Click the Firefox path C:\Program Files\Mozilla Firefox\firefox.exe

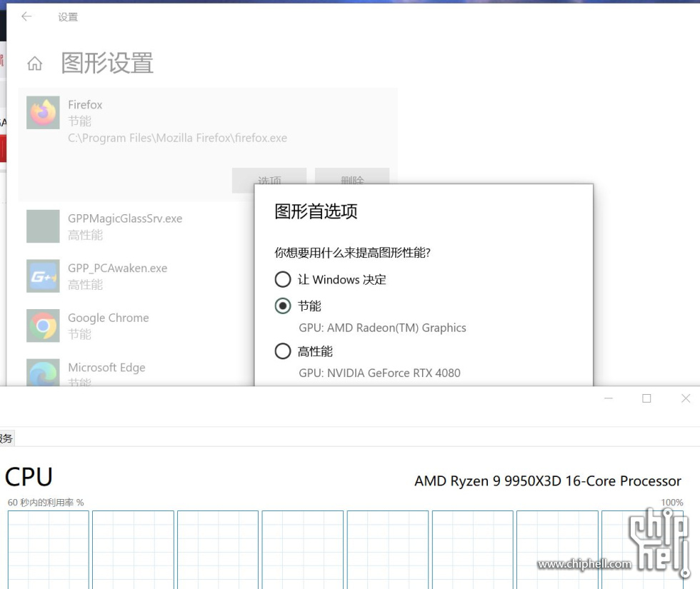(177, 138)
